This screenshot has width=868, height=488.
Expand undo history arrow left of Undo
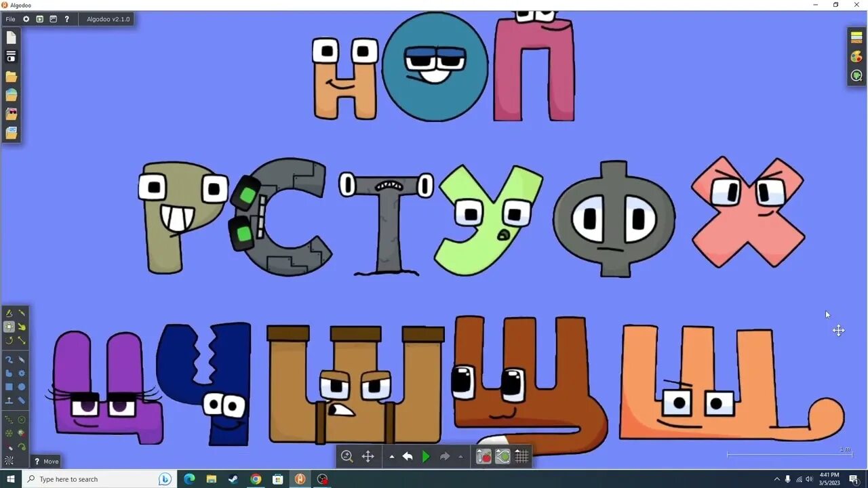pos(391,457)
